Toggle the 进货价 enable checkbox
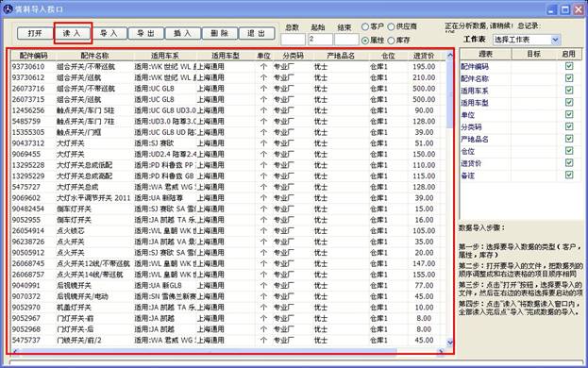 coord(569,162)
